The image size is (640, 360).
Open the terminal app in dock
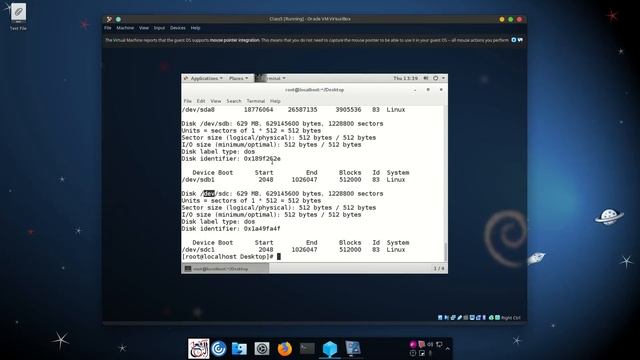307,349
